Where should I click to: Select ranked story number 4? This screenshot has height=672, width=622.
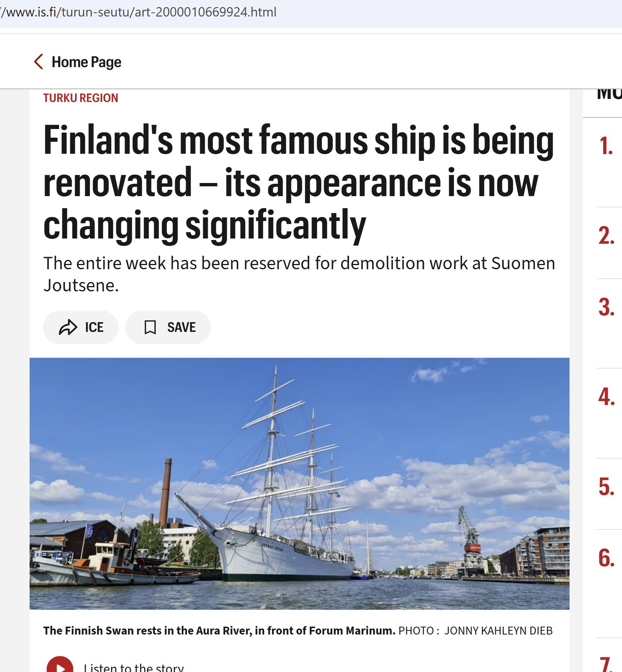(606, 397)
